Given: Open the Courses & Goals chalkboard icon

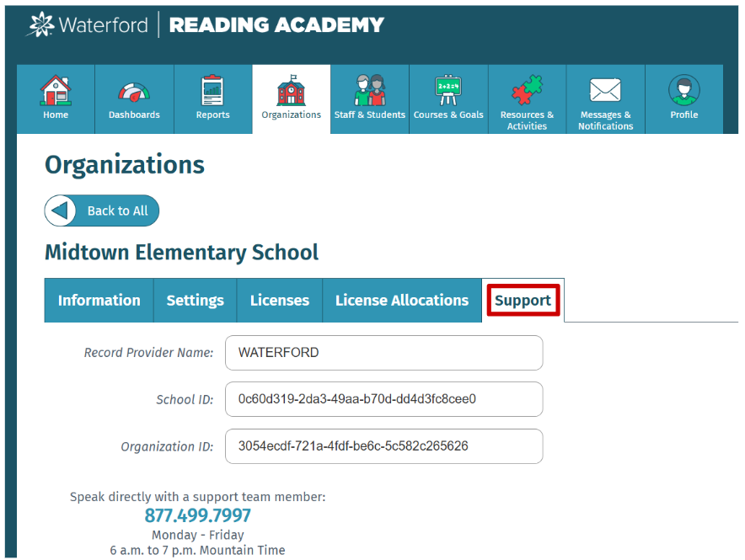Looking at the screenshot, I should 448,90.
